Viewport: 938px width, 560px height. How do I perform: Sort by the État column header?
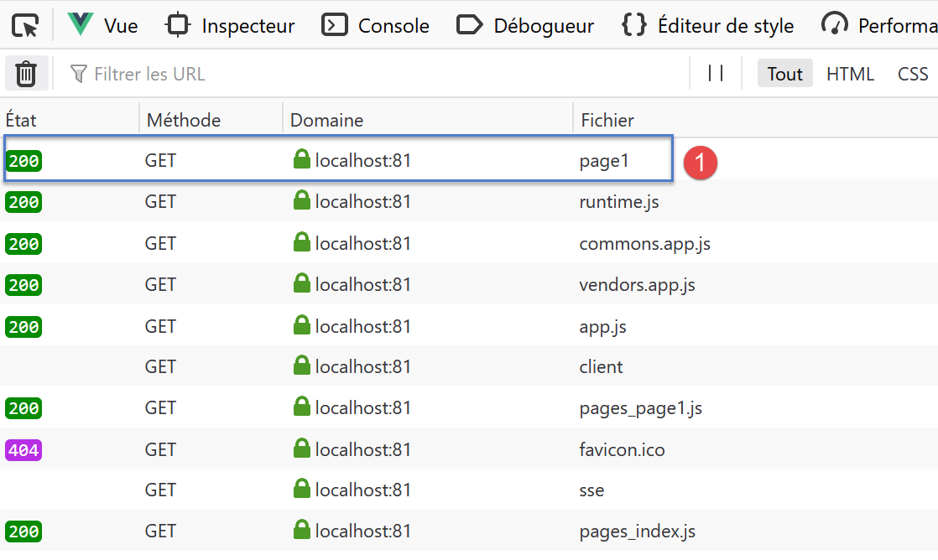[x=22, y=120]
